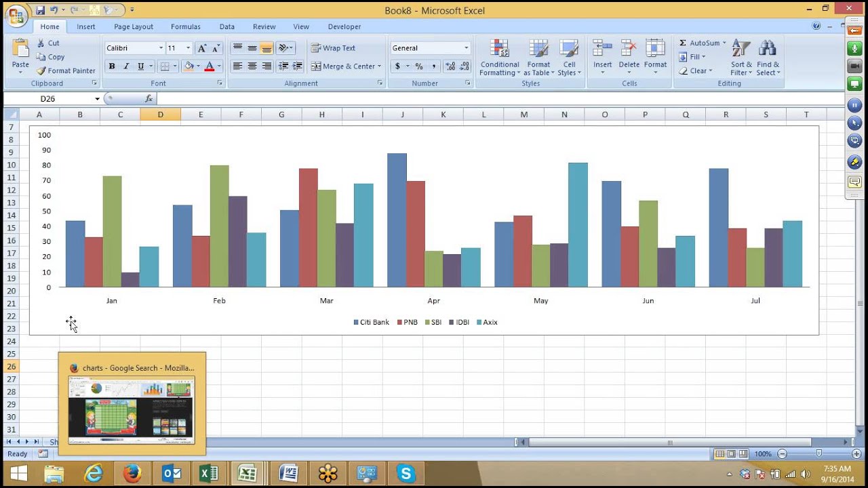Click the Office button
Viewport: 868px width, 488px height.
[16, 15]
